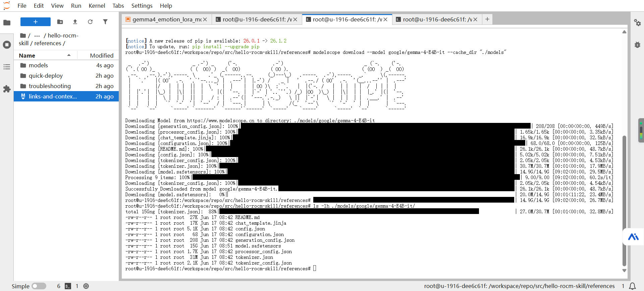Open the Help menu
Viewport: 644px width, 291px height.
(166, 6)
